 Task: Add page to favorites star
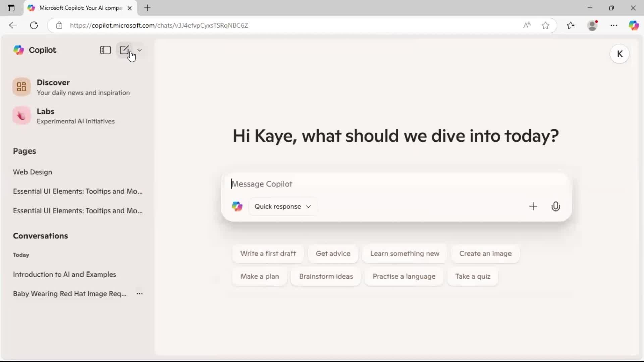click(546, 25)
